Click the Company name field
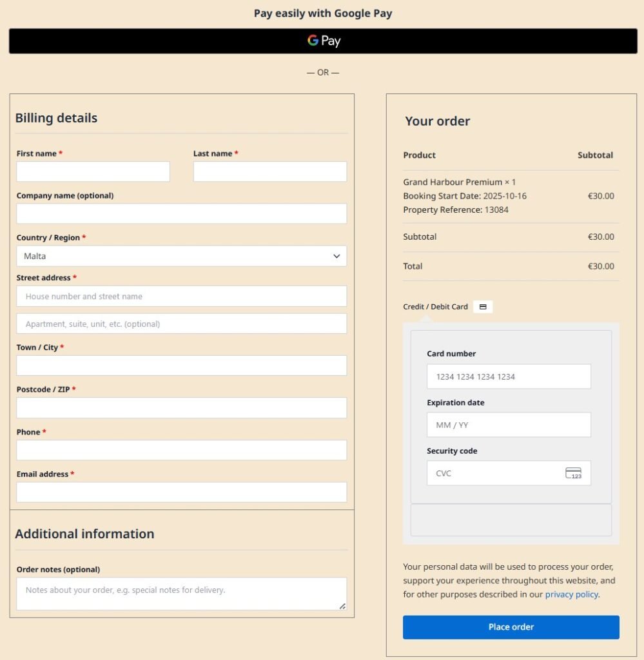The image size is (644, 660). 181,214
